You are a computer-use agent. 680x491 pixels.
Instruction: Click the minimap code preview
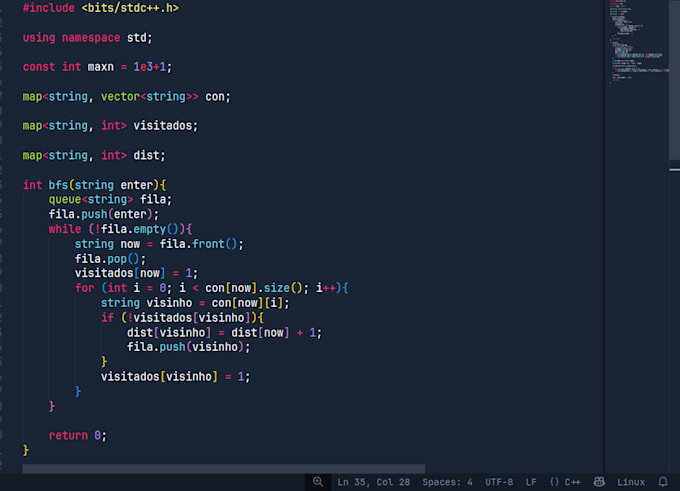637,41
